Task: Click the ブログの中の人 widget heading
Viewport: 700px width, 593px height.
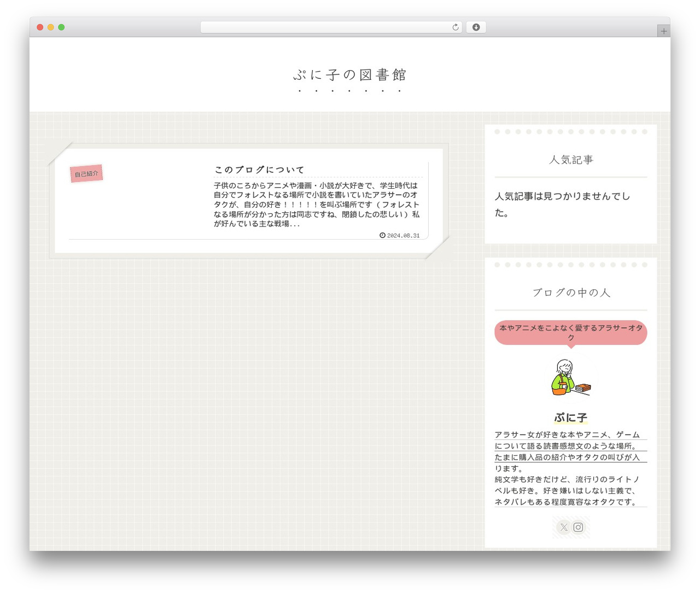Action: 571,293
